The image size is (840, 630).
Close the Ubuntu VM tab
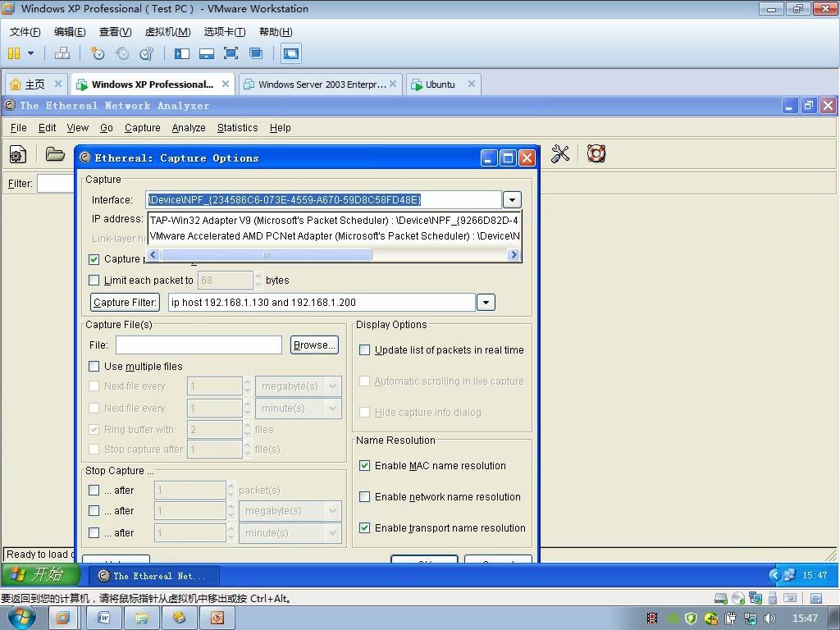[x=472, y=84]
